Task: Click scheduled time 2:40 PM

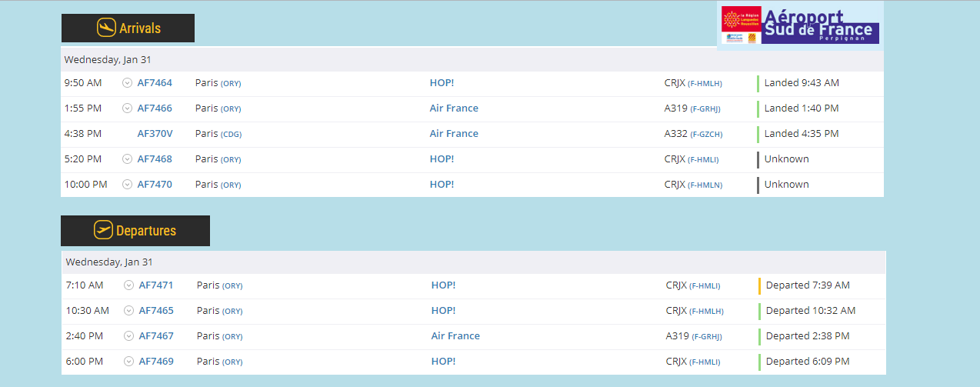Action: pos(85,336)
